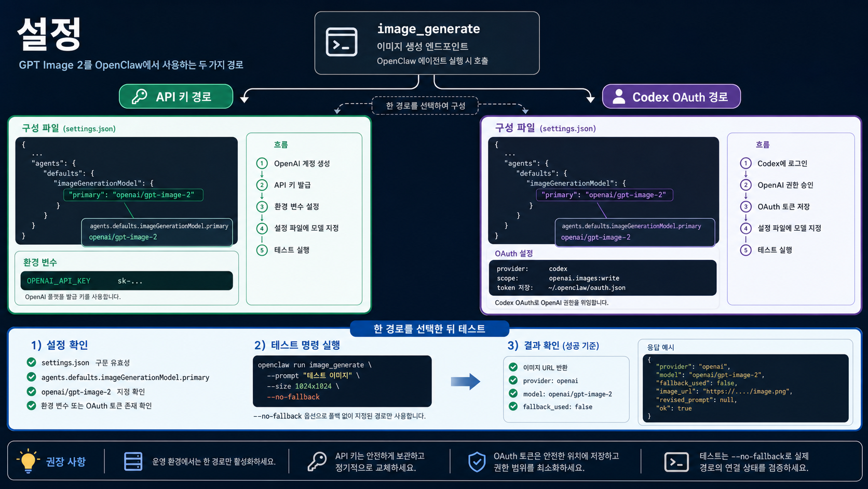Click step 2 circle API 키 발급
868x489 pixels.
(x=262, y=185)
